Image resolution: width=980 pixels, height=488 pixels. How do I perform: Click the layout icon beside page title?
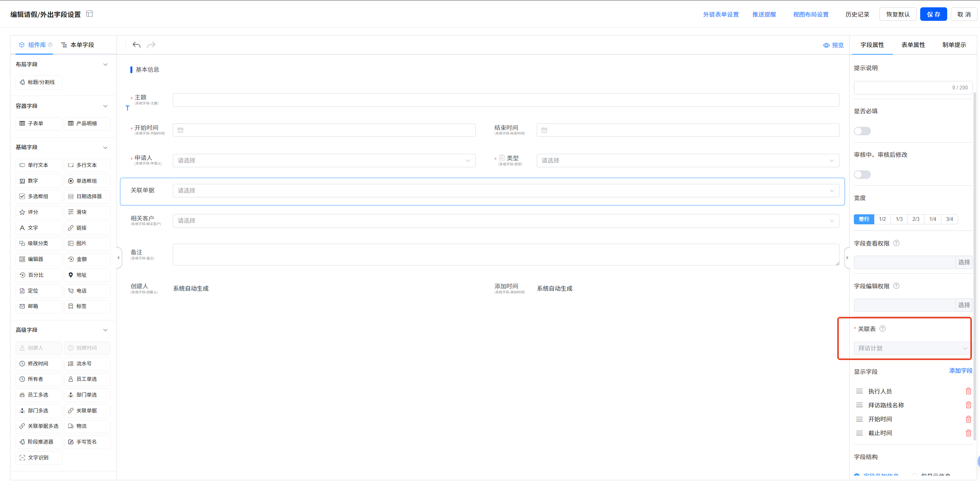pos(90,14)
